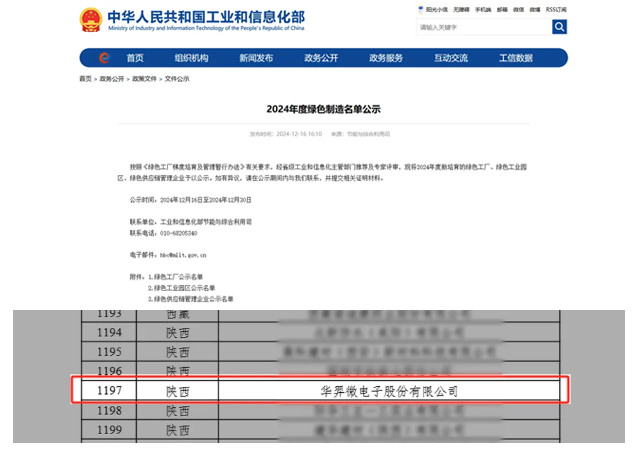Open the 手机版 mobile link

[483, 9]
